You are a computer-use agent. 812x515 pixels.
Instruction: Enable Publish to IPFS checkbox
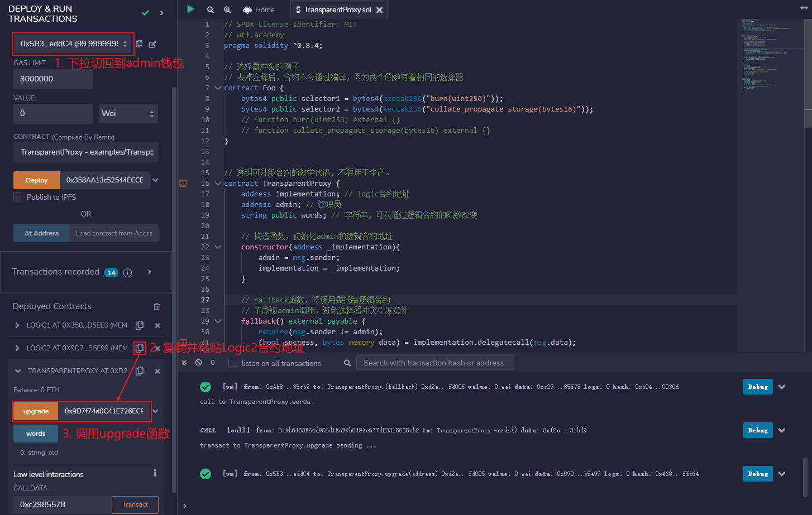(x=18, y=197)
